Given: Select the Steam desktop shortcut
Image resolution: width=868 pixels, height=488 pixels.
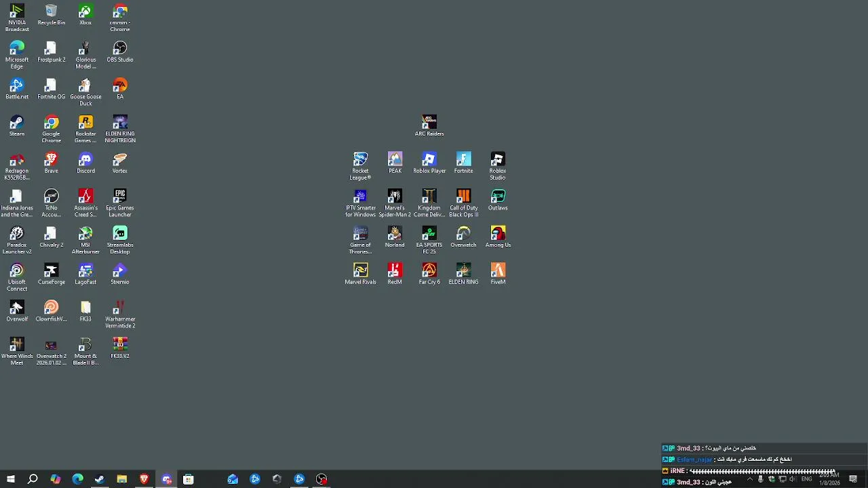Looking at the screenshot, I should coord(17,126).
